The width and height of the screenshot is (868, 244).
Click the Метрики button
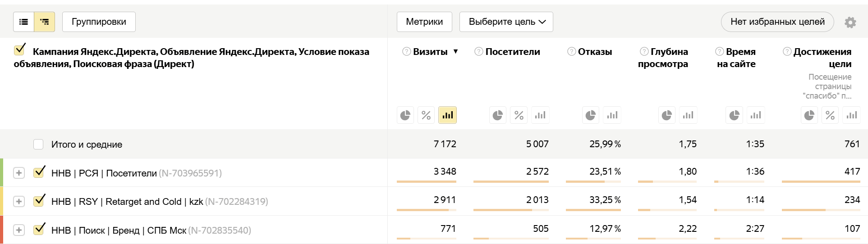[x=424, y=22]
